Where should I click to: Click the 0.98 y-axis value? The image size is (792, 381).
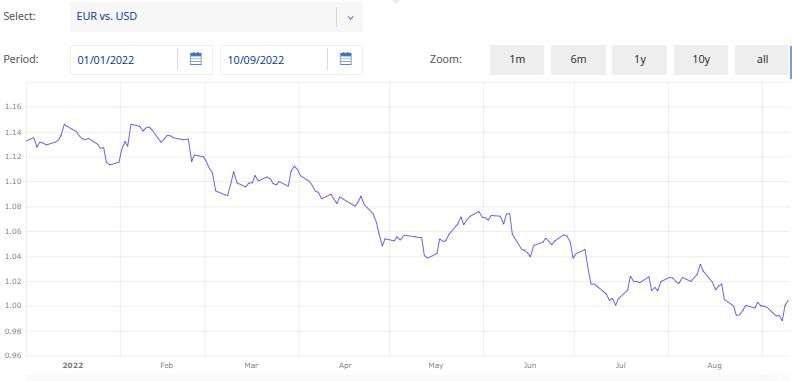13,331
